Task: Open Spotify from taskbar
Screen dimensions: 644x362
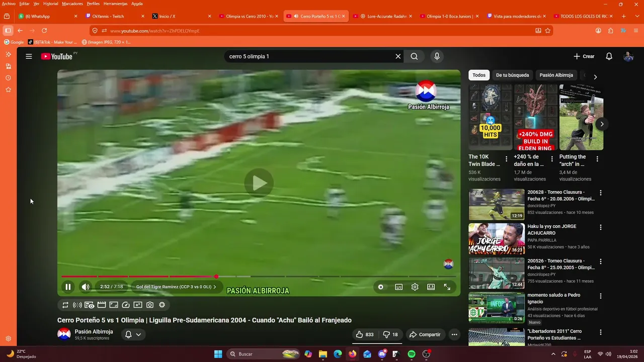Action: pyautogui.click(x=411, y=354)
